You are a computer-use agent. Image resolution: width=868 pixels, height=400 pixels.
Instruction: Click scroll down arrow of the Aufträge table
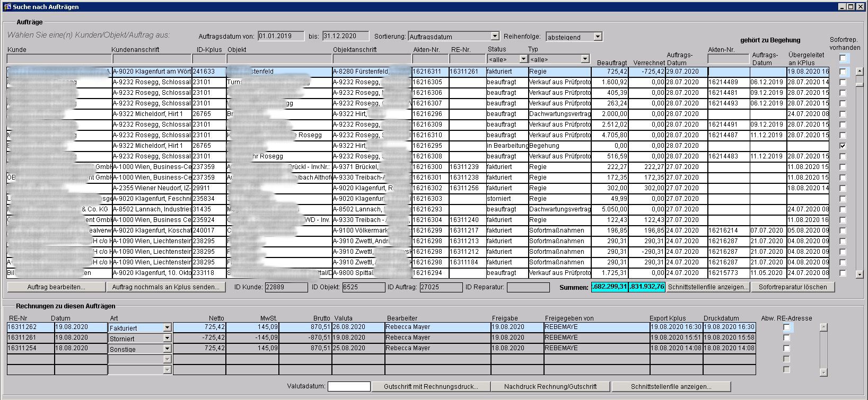tap(860, 274)
